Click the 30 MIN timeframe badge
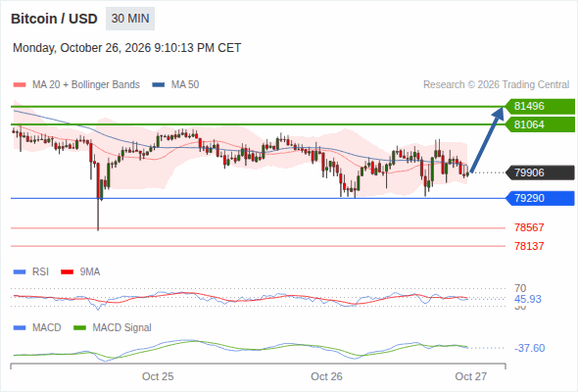This screenshot has width=578, height=392. pos(130,19)
